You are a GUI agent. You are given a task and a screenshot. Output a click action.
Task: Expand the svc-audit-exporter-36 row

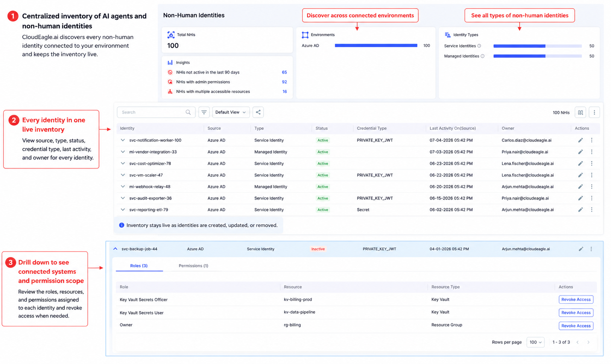[123, 198]
